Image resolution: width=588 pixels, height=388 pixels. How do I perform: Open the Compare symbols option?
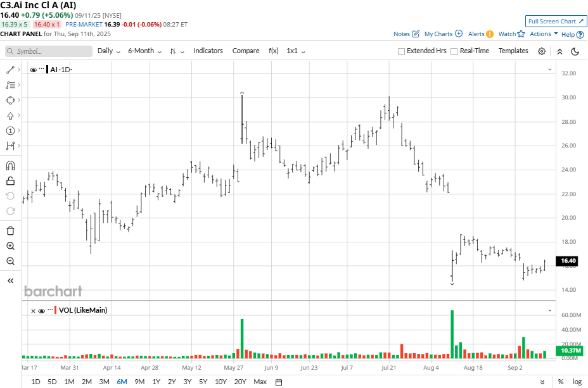pos(246,51)
